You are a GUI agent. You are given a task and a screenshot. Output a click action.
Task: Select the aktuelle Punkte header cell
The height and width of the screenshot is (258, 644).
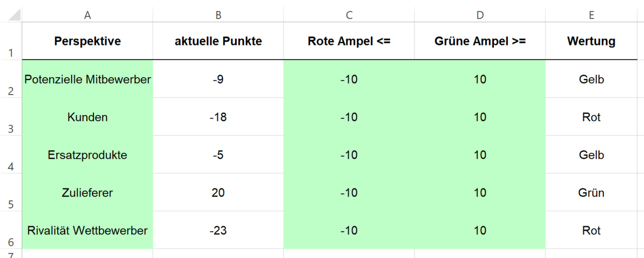point(218,41)
